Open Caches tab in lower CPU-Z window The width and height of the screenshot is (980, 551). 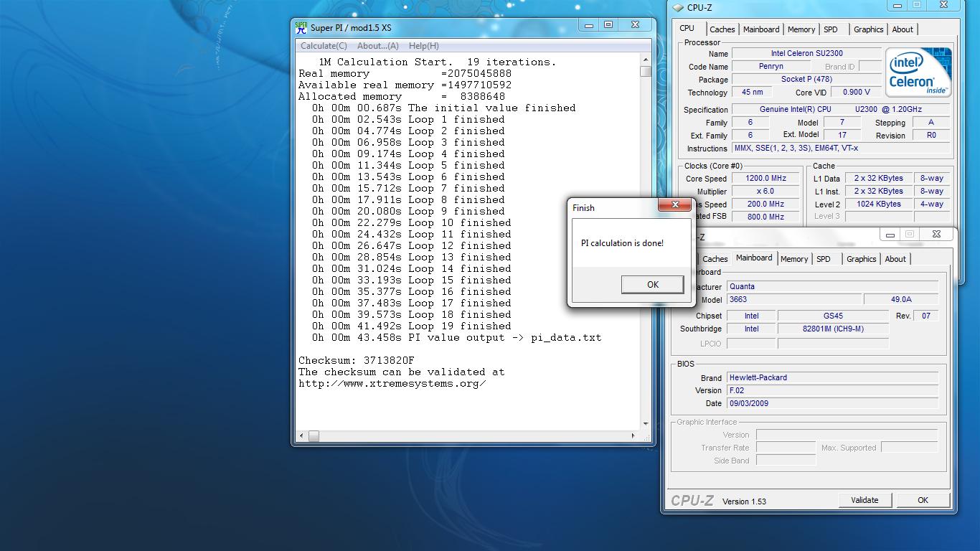click(x=715, y=259)
